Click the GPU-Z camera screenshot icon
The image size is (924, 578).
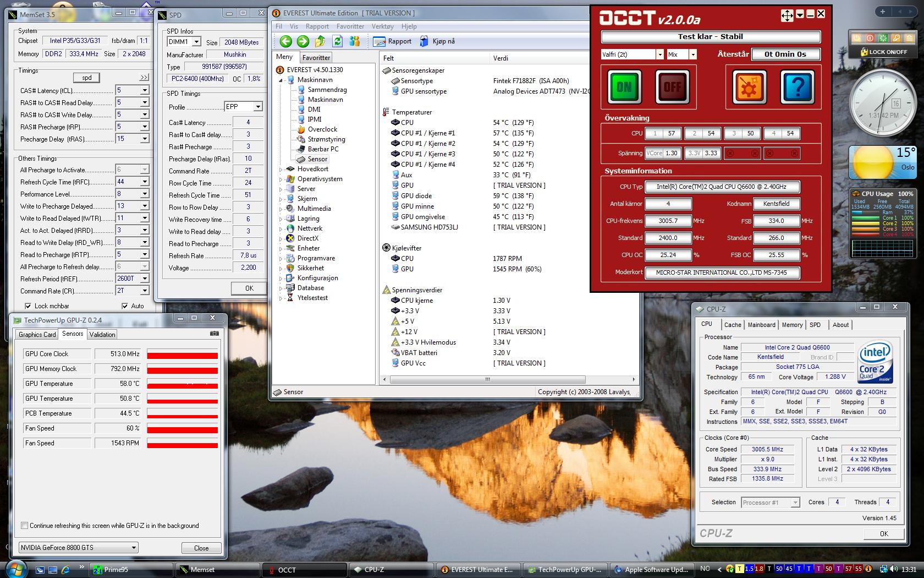click(x=215, y=333)
